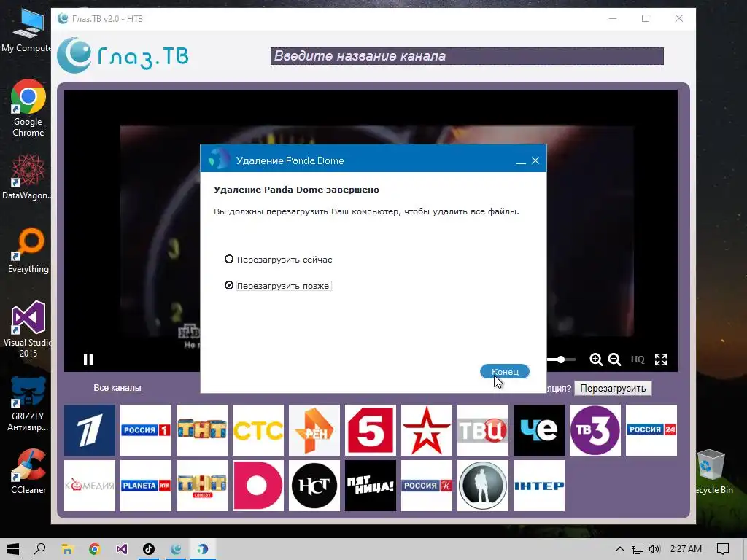Click the Конец button
The width and height of the screenshot is (747, 560).
505,371
